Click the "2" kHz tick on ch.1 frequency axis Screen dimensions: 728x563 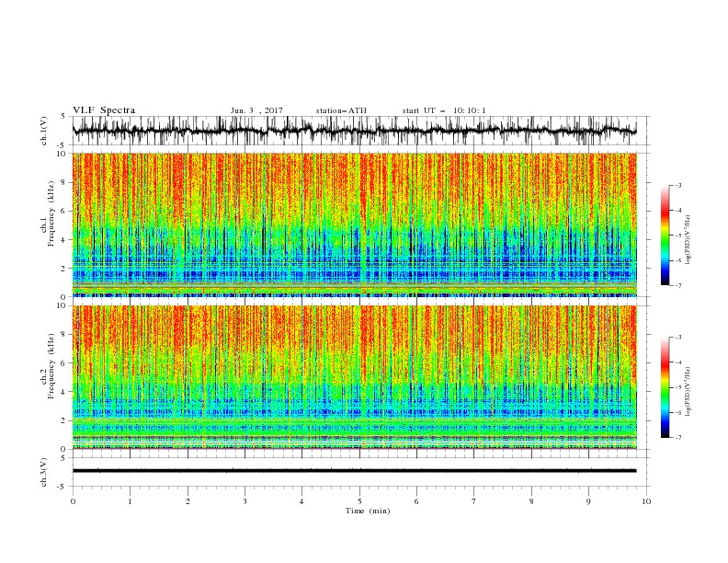pos(64,269)
